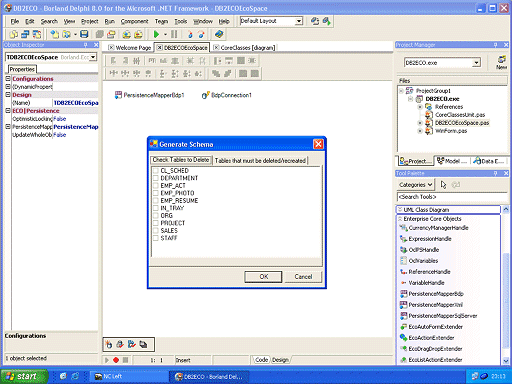This screenshot has width=512, height=384.
Task: Expand the References node in Project Manager
Action: click(420, 107)
